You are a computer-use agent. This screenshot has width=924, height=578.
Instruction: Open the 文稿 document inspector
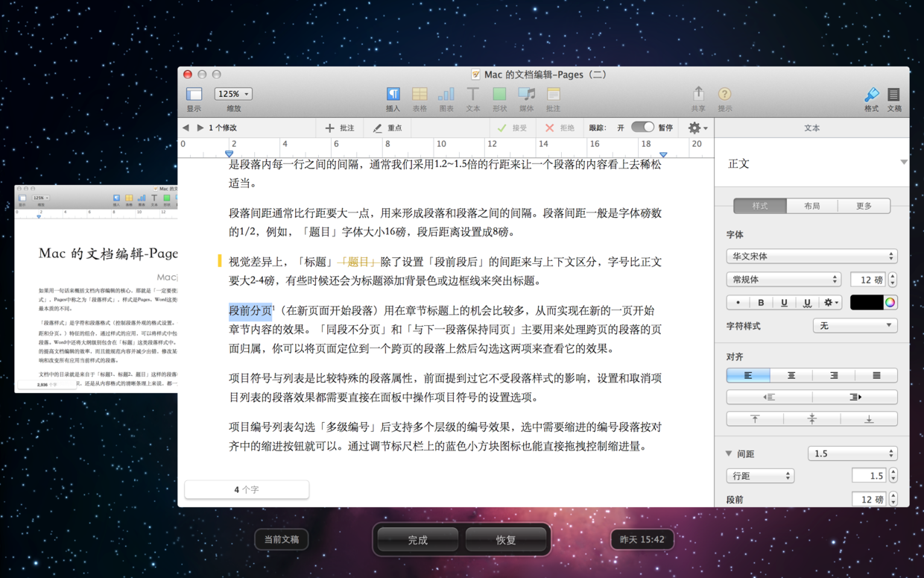click(893, 94)
